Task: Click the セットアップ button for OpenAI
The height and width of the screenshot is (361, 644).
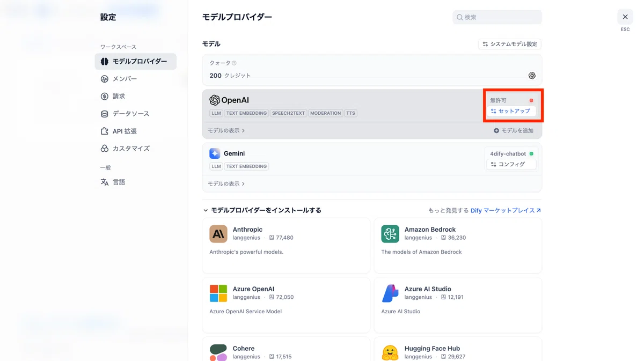Action: coord(511,111)
